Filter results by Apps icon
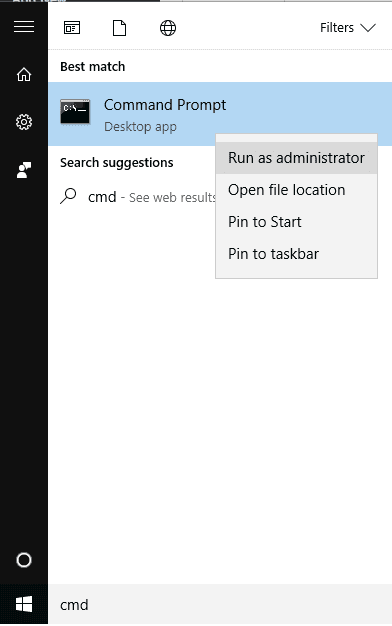The height and width of the screenshot is (626, 392). 72,28
